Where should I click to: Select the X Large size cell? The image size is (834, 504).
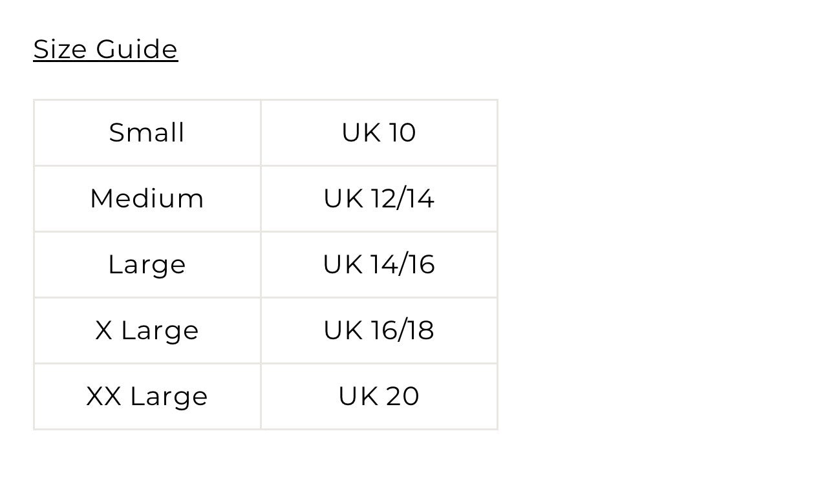pos(147,330)
